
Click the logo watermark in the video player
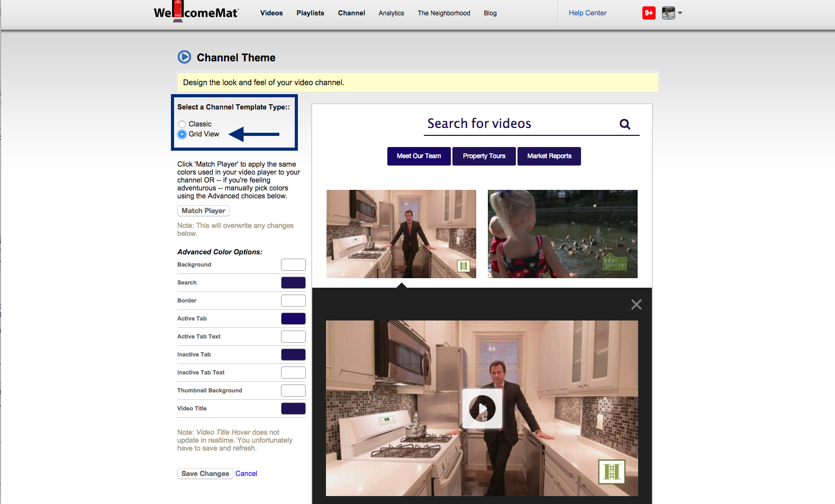(611, 472)
